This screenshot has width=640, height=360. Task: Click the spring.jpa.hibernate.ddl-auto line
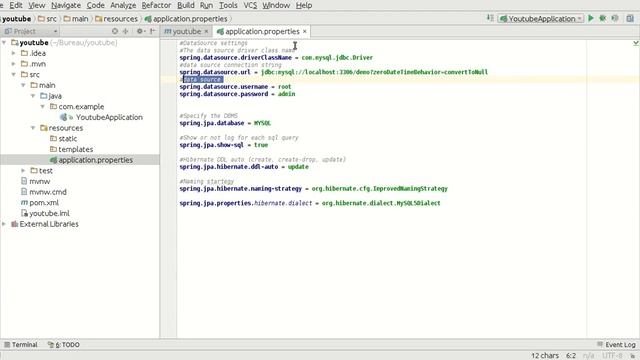click(244, 167)
